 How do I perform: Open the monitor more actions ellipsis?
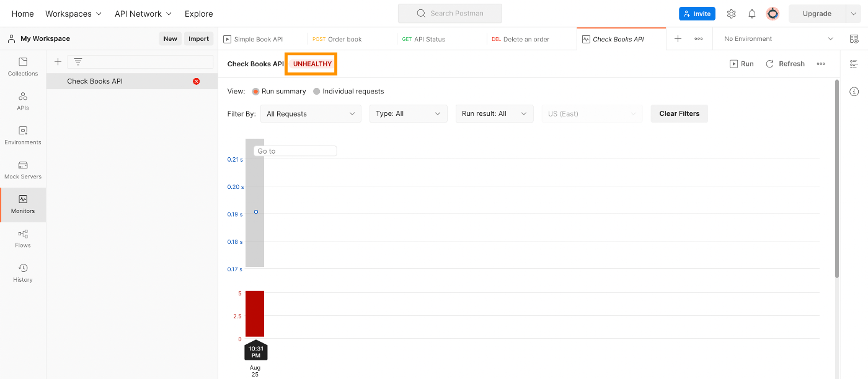pyautogui.click(x=821, y=64)
